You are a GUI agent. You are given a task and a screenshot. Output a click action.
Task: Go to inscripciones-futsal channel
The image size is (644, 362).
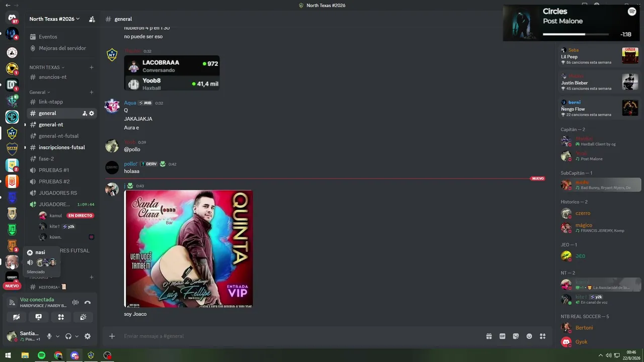coord(60,147)
